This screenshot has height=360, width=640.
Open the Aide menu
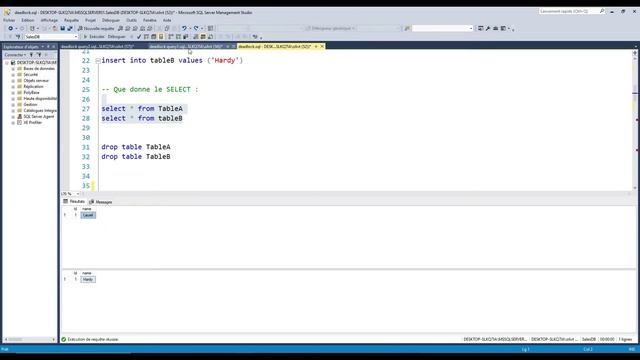[x=167, y=20]
